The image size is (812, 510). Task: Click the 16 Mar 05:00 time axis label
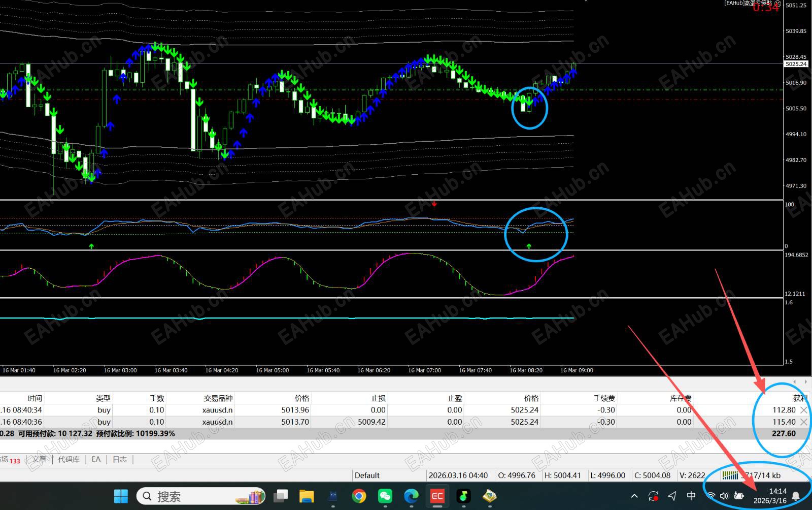point(273,370)
